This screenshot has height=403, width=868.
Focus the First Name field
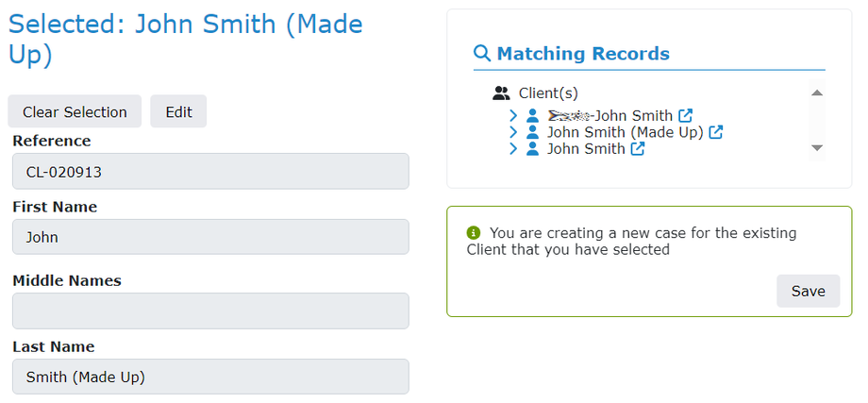[210, 237]
